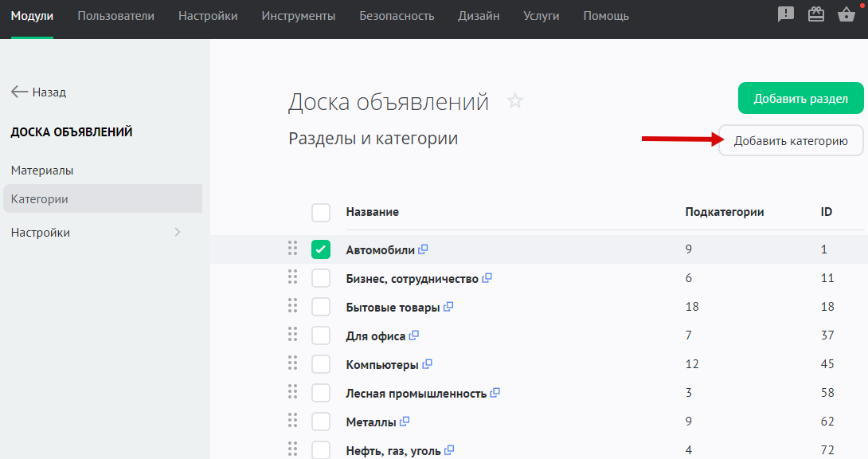
Task: Open the Лесная промышленность section
Action: 416,393
